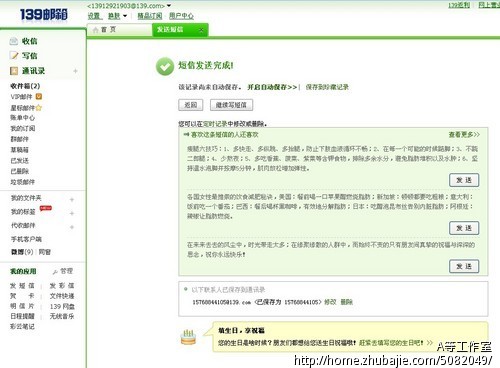Screen dimensions: 500x368
Task: Click the birthday cake icon
Action: (188, 337)
